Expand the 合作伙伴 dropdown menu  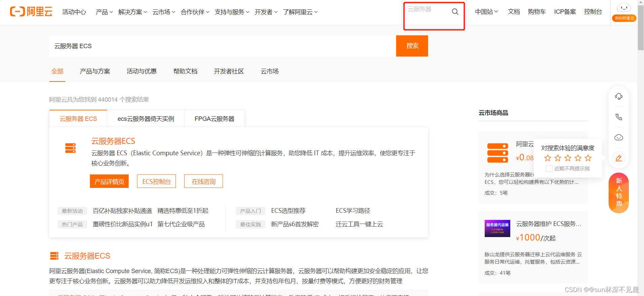(x=195, y=12)
